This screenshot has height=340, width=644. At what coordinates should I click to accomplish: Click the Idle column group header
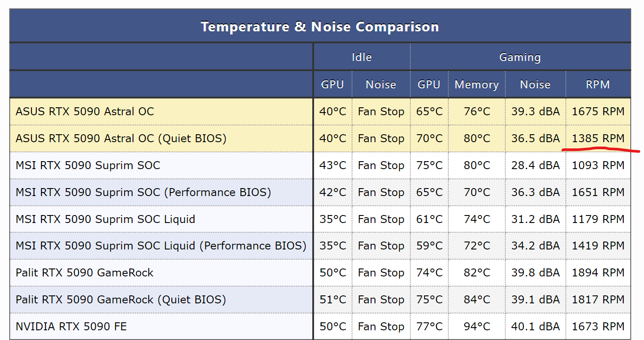(361, 57)
